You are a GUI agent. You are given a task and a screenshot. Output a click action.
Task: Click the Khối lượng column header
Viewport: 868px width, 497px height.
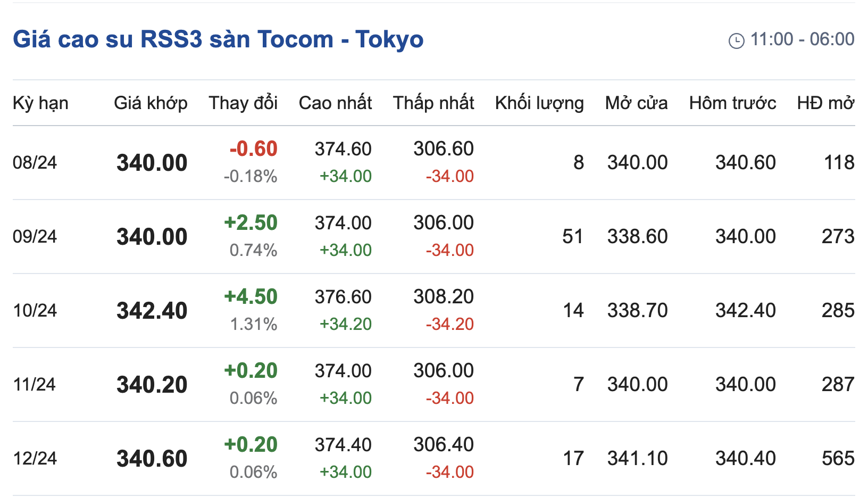pos(539,103)
